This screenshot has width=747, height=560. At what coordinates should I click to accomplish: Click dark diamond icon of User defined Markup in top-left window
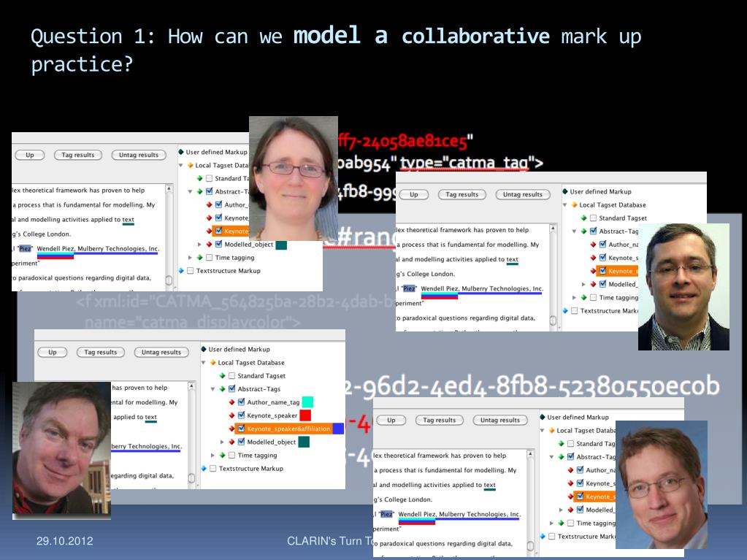point(181,152)
